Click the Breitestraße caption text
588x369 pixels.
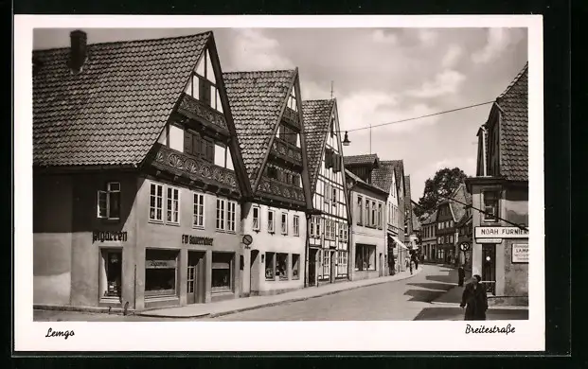coord(490,329)
